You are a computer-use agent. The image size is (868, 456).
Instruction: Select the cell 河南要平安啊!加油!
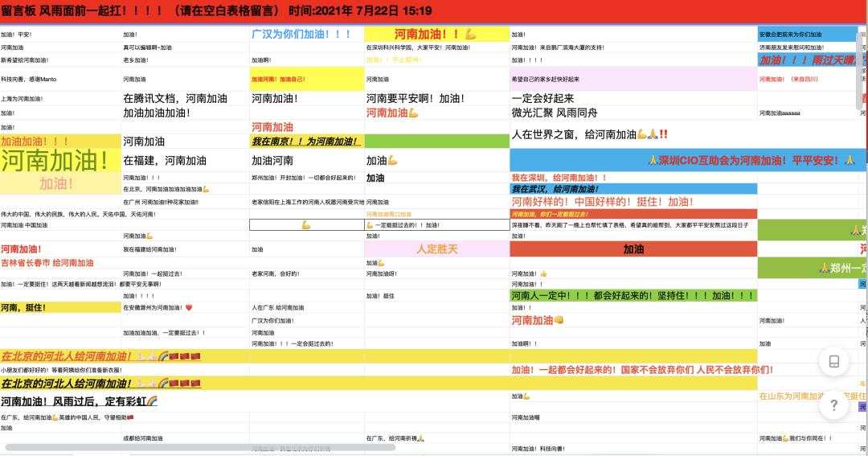point(436,99)
